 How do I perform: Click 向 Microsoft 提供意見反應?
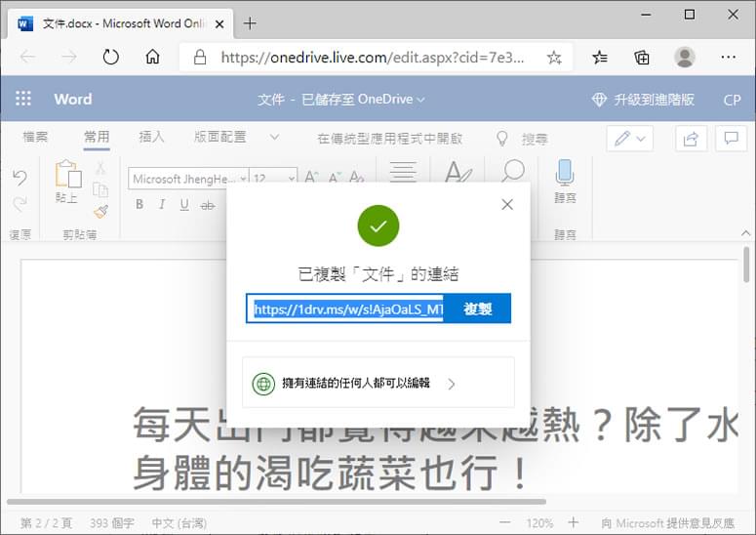(668, 523)
